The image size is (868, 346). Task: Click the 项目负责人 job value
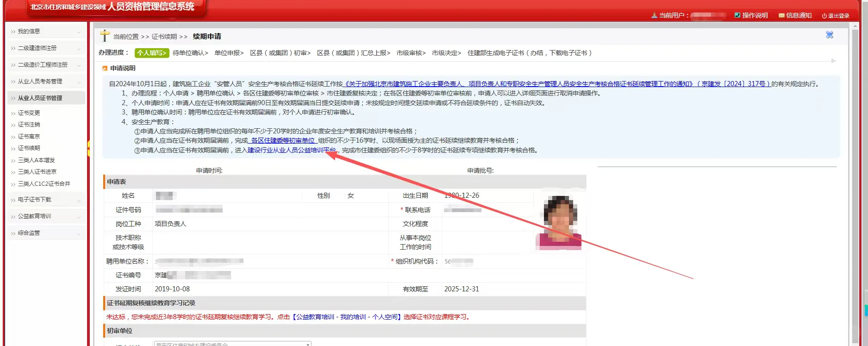[x=170, y=224]
